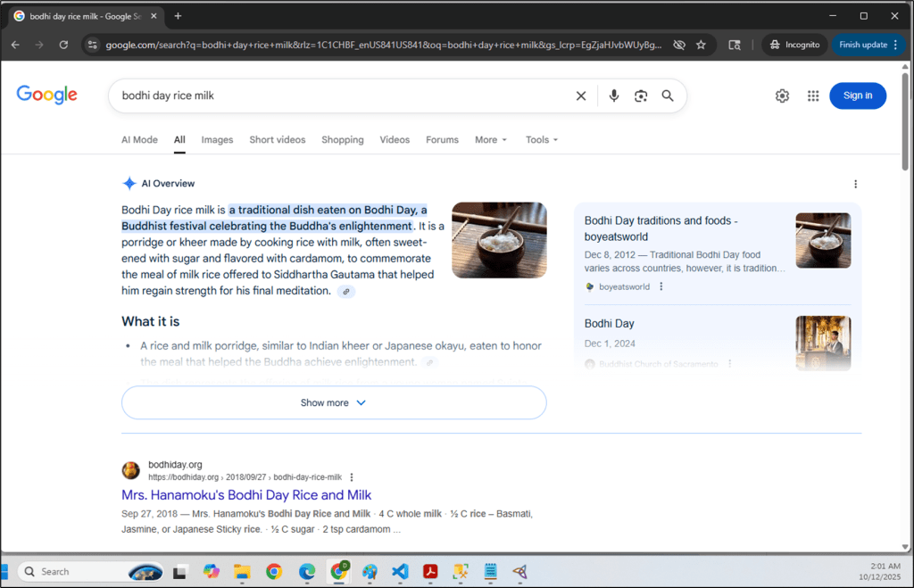Open the settings gear icon
Viewport: 914px width, 588px height.
click(x=782, y=96)
